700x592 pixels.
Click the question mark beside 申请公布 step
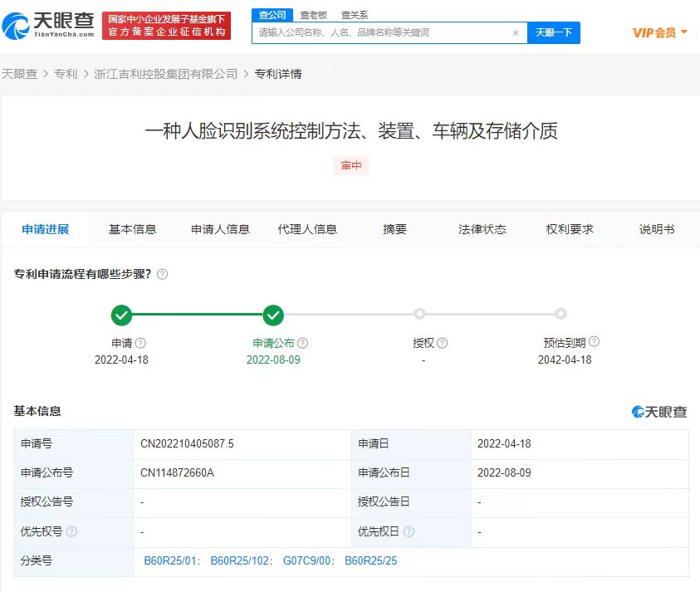303,343
